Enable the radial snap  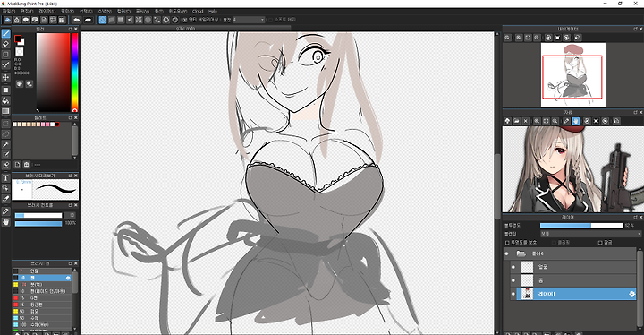(139, 20)
